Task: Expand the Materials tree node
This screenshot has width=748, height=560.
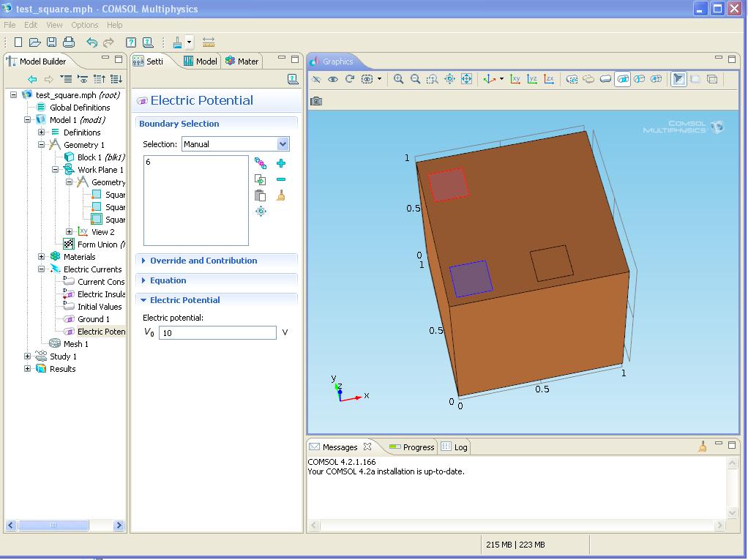Action: click(42, 257)
